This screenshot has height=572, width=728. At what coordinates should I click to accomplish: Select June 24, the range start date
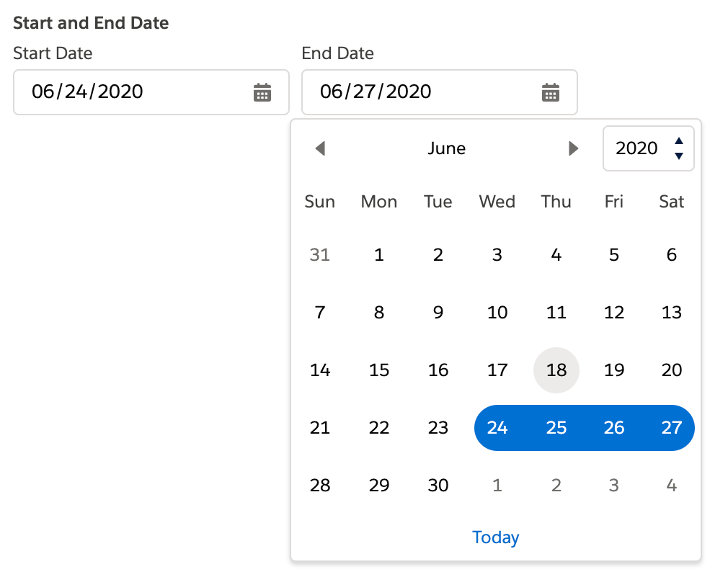497,427
